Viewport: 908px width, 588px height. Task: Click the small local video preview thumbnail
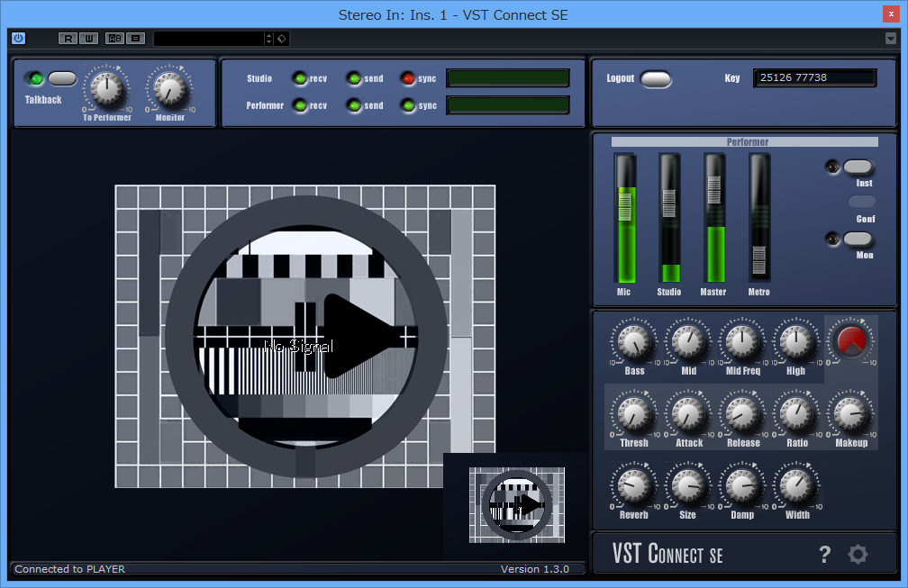(x=517, y=504)
